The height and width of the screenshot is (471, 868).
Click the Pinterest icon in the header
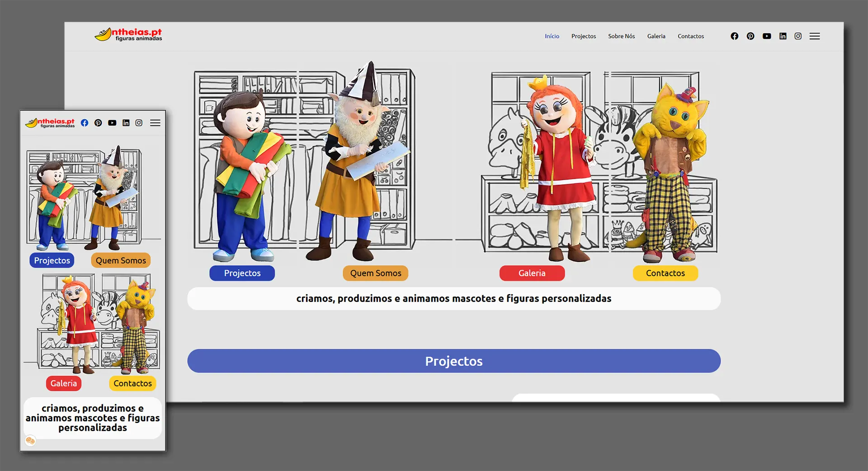click(x=750, y=36)
